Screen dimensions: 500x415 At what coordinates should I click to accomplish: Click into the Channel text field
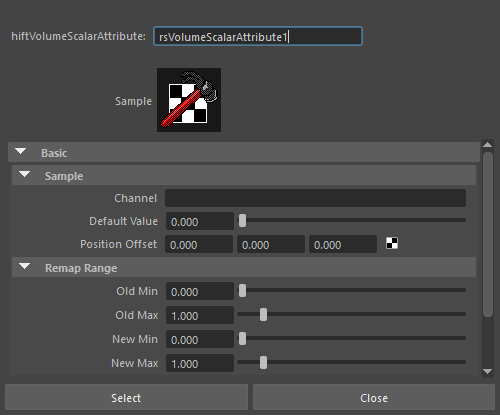click(315, 198)
